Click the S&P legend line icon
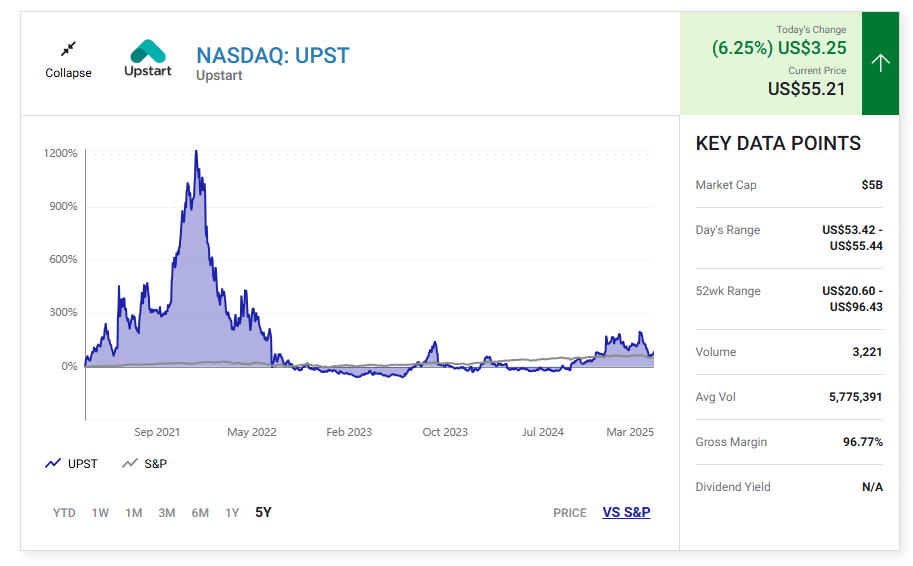Image resolution: width=913 pixels, height=566 pixels. (x=129, y=464)
